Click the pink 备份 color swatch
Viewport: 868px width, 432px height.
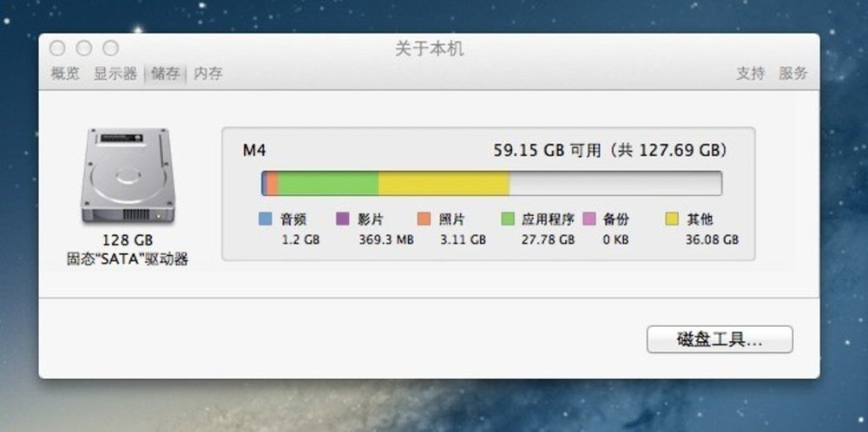click(589, 219)
